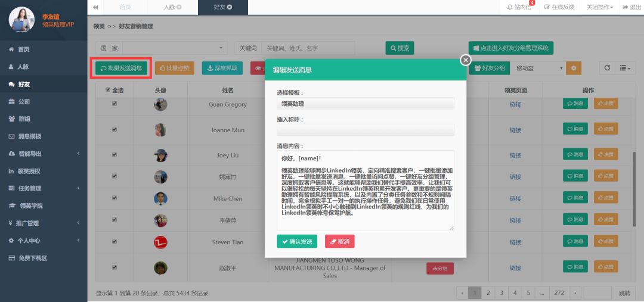Click the table vertical scrollbar
644x302 pixels.
pos(634,189)
